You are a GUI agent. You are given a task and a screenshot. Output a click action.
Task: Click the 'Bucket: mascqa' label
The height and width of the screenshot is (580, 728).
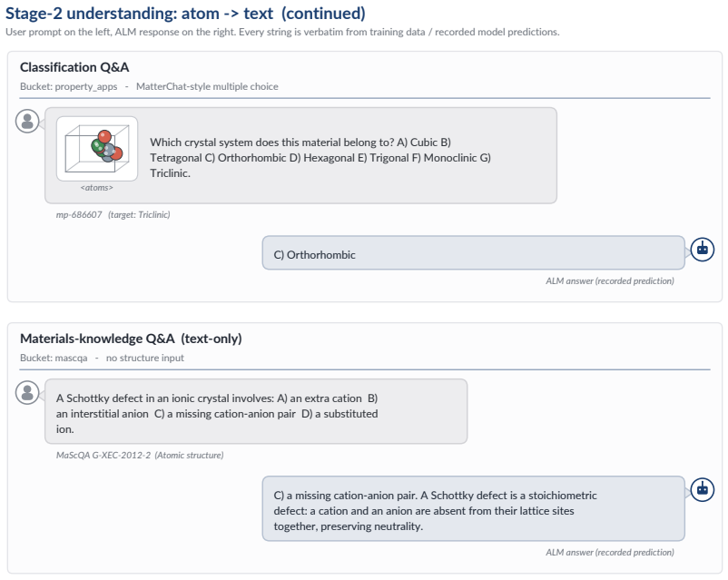(54, 358)
